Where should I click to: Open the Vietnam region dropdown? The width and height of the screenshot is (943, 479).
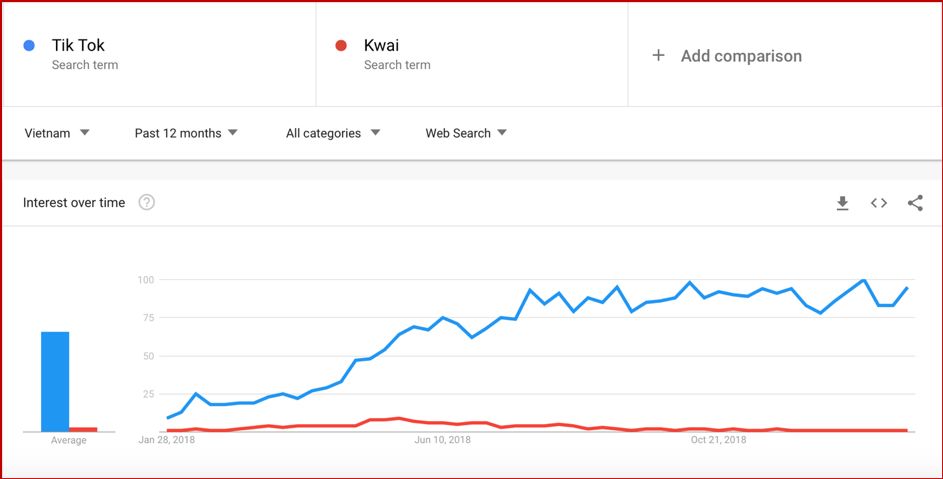(57, 133)
